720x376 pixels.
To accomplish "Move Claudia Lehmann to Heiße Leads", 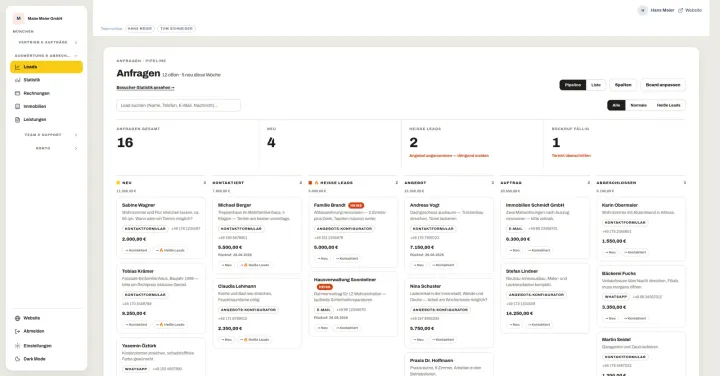I will (255, 340).
